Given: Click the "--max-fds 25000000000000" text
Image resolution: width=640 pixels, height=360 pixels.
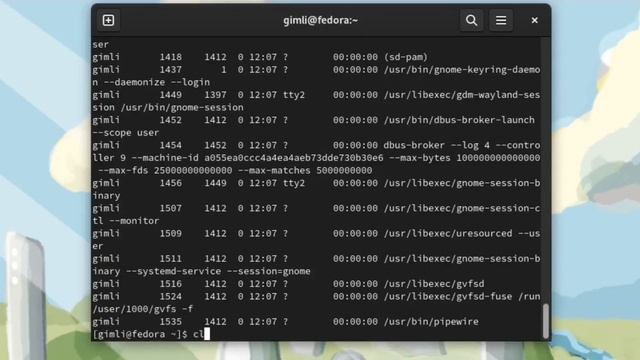Looking at the screenshot, I should pos(165,171).
